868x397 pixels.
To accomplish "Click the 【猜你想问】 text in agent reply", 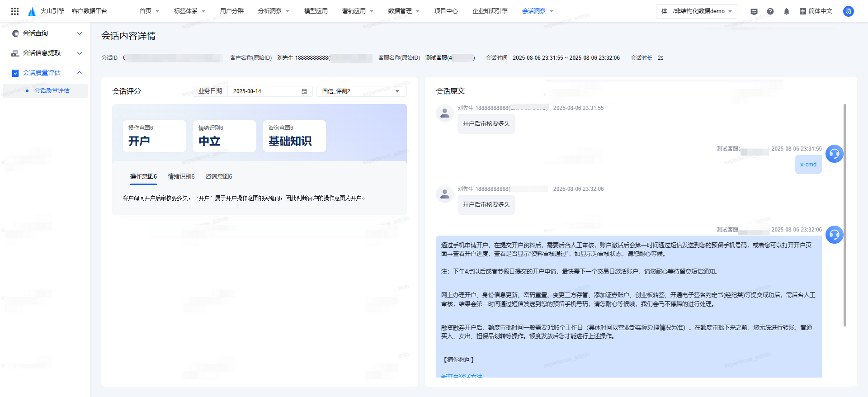I will 458,360.
